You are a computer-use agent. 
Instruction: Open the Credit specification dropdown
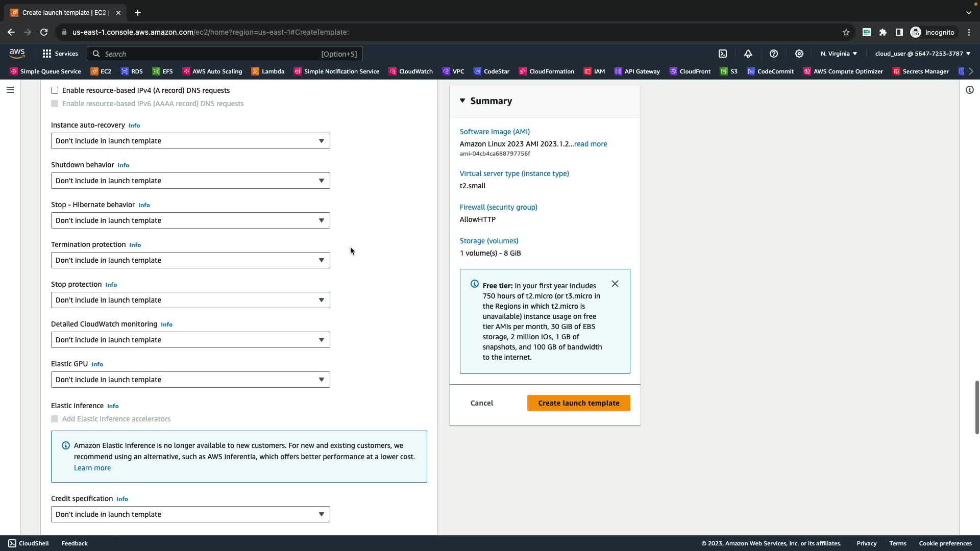point(190,514)
